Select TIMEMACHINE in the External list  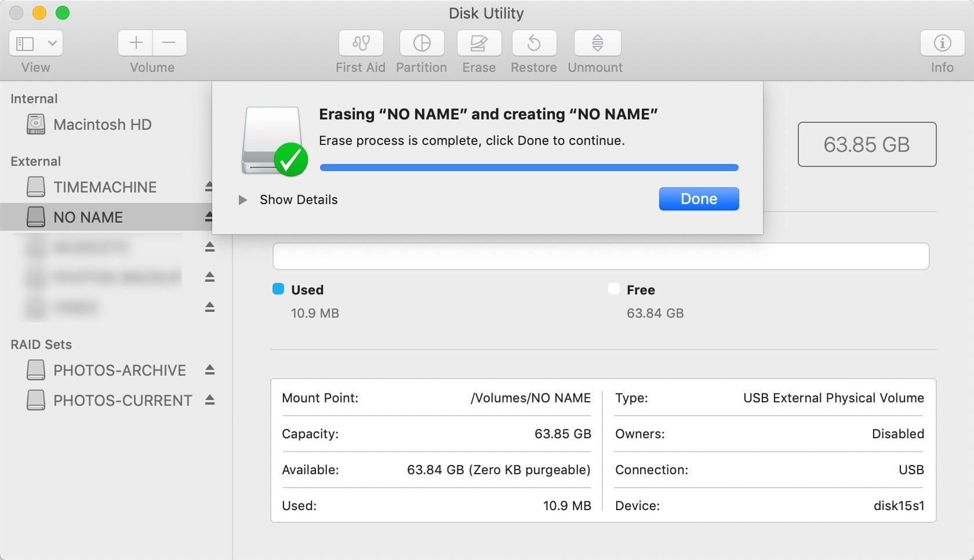105,187
